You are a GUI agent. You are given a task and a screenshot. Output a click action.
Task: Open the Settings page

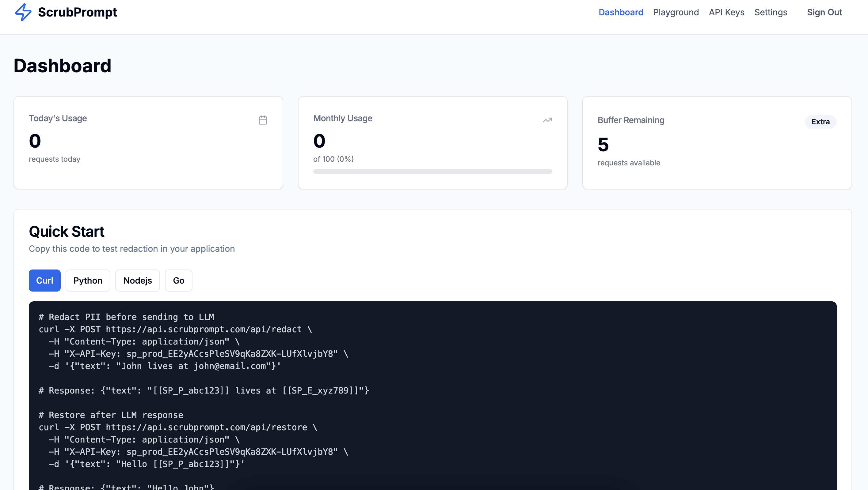click(771, 12)
